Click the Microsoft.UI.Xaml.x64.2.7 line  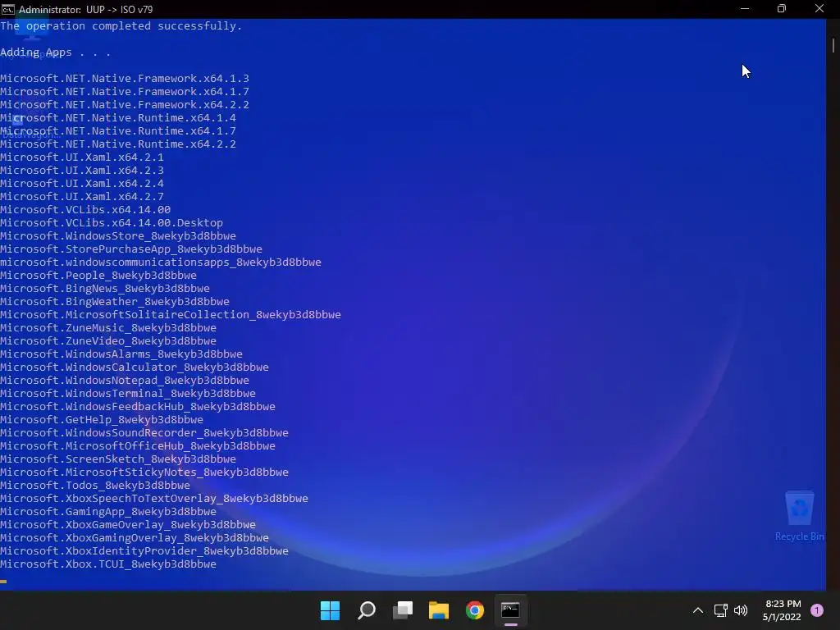point(82,197)
